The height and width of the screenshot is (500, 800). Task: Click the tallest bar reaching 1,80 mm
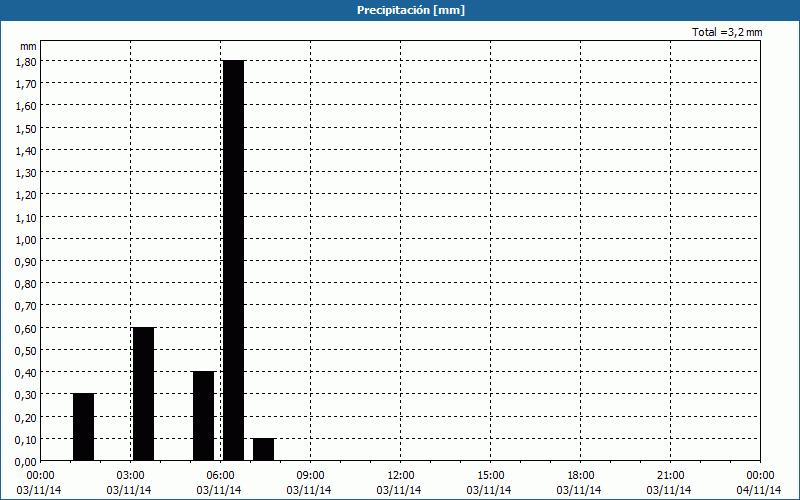[234, 261]
